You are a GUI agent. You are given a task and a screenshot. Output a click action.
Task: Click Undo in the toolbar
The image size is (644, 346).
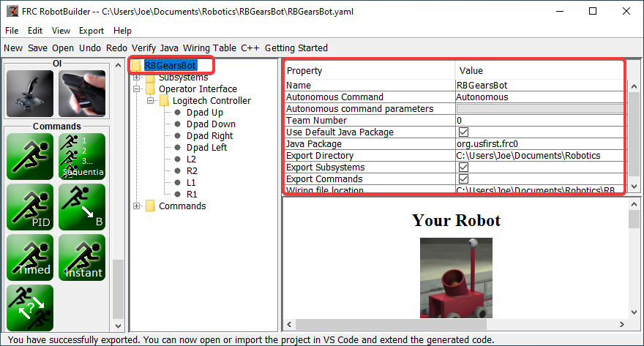click(90, 48)
